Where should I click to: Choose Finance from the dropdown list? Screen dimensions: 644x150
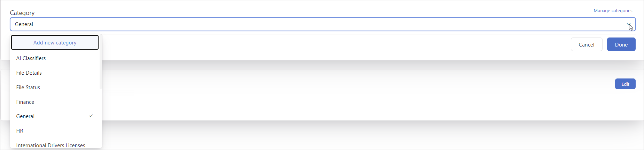click(x=25, y=102)
